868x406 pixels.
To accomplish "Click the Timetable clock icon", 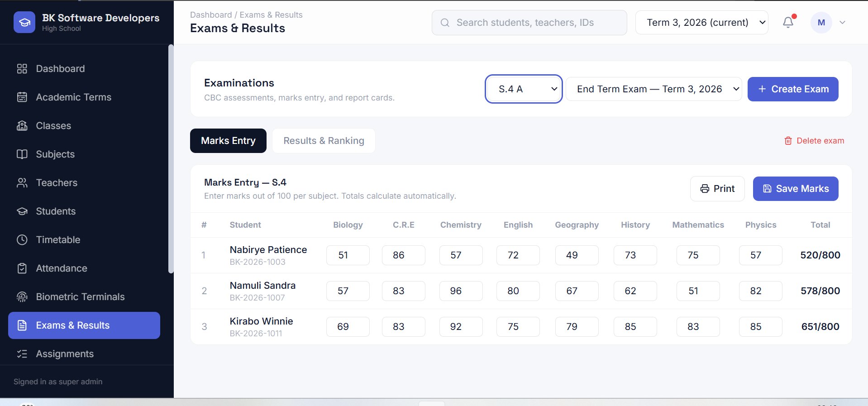I will pyautogui.click(x=22, y=240).
